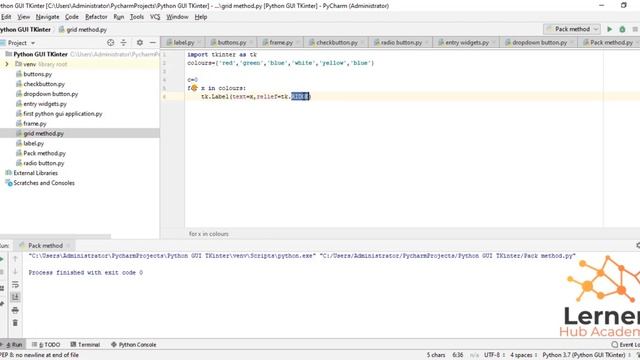Click the locate file target icon in Project panel
Viewport: 640px width, 360px height.
point(110,42)
